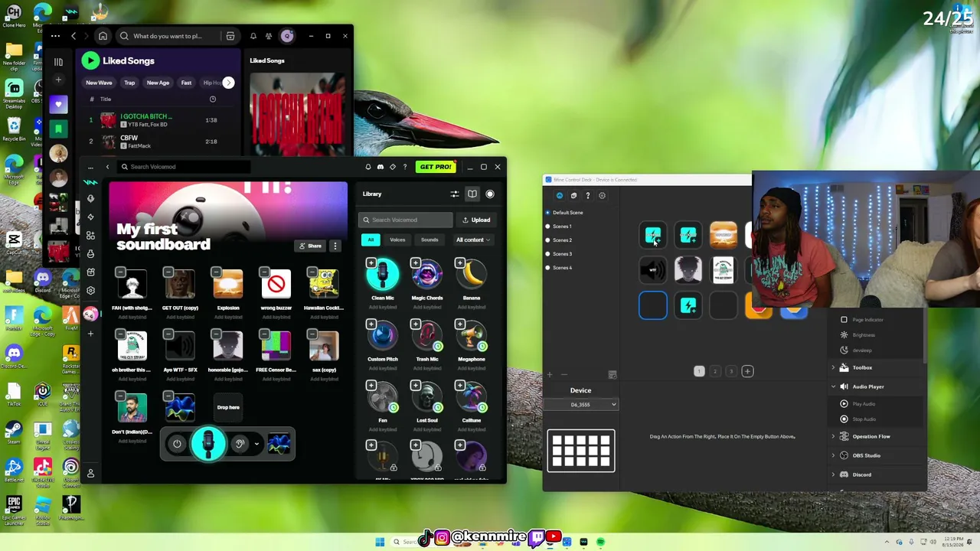Open the Voicemod notifications bell
980x551 pixels.
tap(367, 167)
